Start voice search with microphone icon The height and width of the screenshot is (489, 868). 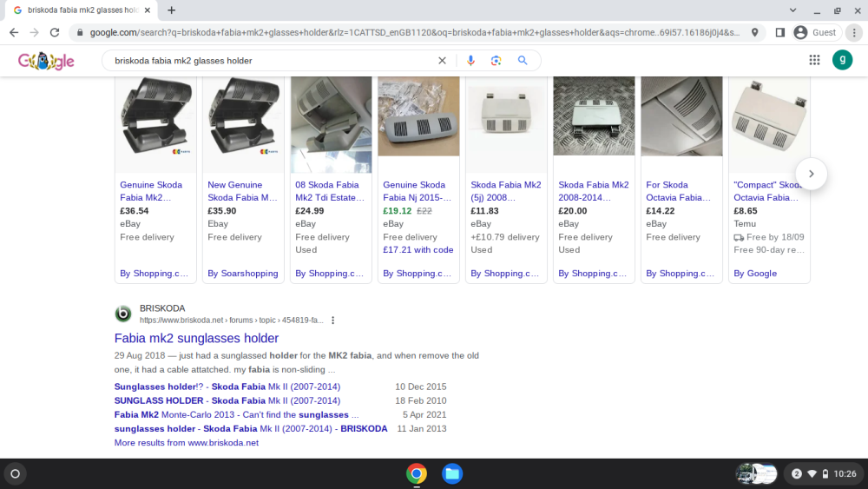pos(470,60)
